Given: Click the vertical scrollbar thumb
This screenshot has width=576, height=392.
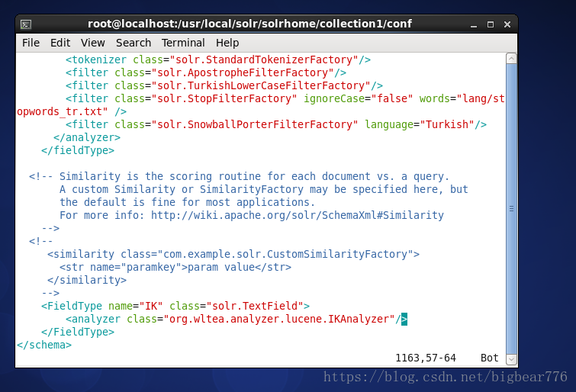Looking at the screenshot, I should pos(511,209).
